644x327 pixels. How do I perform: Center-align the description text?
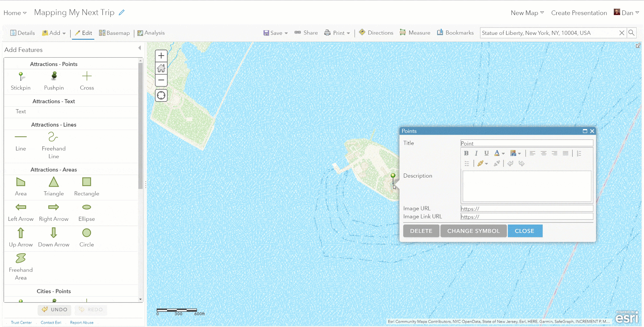(543, 153)
